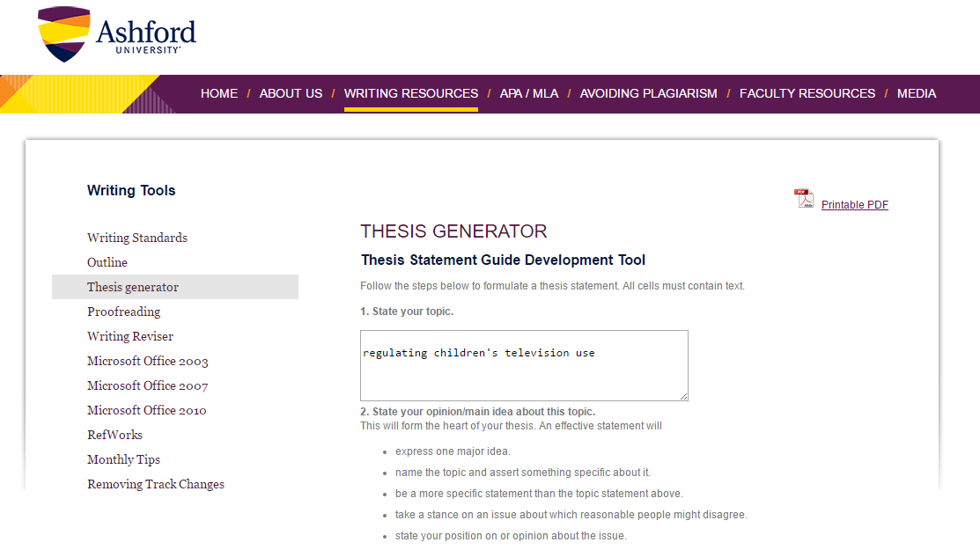980x550 pixels.
Task: Click the Ashford University shield logo
Action: [64, 33]
